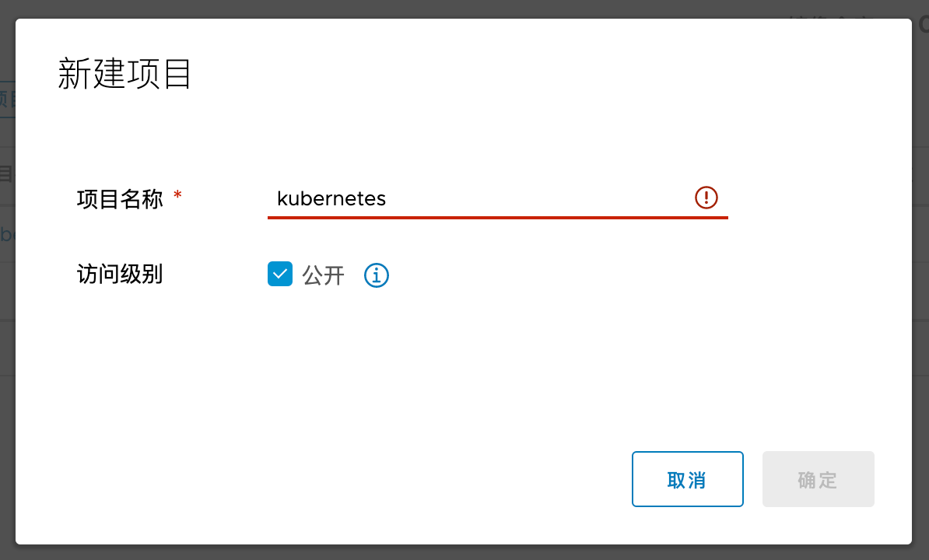Click the 公开 label text
929x560 pixels.
click(x=324, y=276)
